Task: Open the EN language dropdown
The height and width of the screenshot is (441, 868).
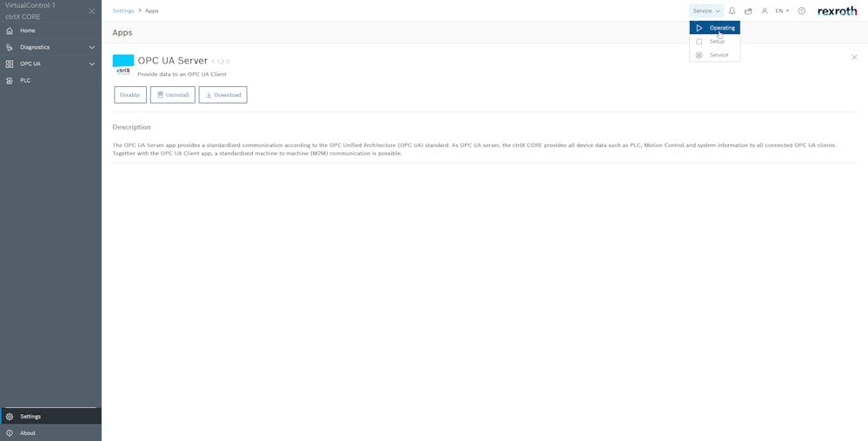Action: click(782, 11)
